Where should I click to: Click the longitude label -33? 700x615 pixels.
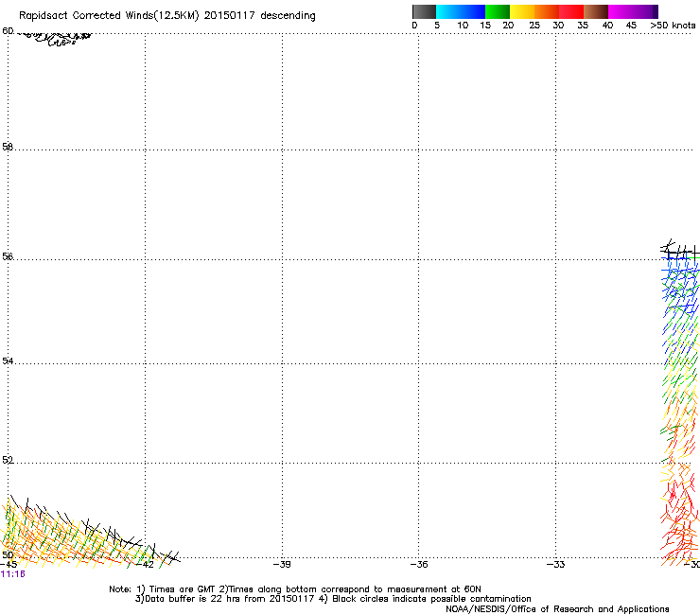point(556,564)
